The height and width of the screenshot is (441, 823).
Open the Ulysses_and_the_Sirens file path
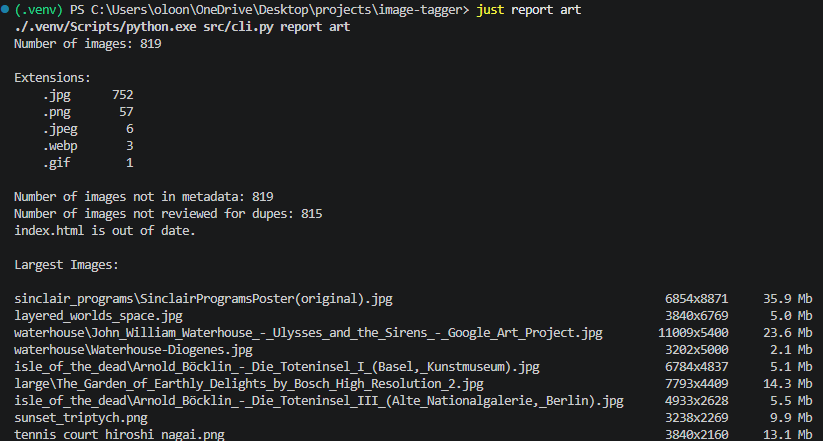[x=308, y=333]
